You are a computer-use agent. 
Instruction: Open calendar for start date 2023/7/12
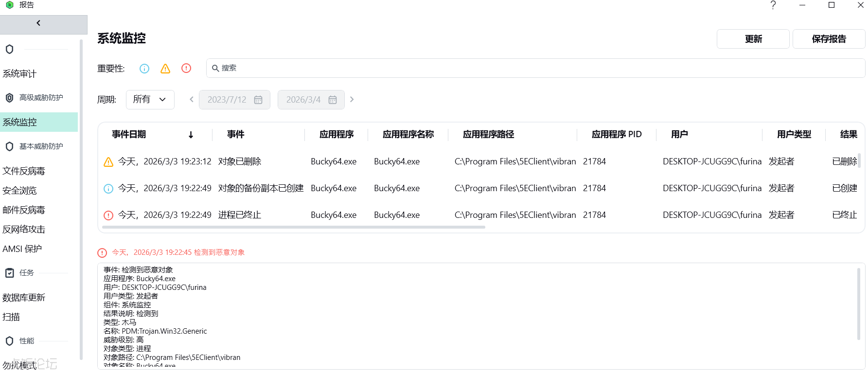[x=258, y=100]
